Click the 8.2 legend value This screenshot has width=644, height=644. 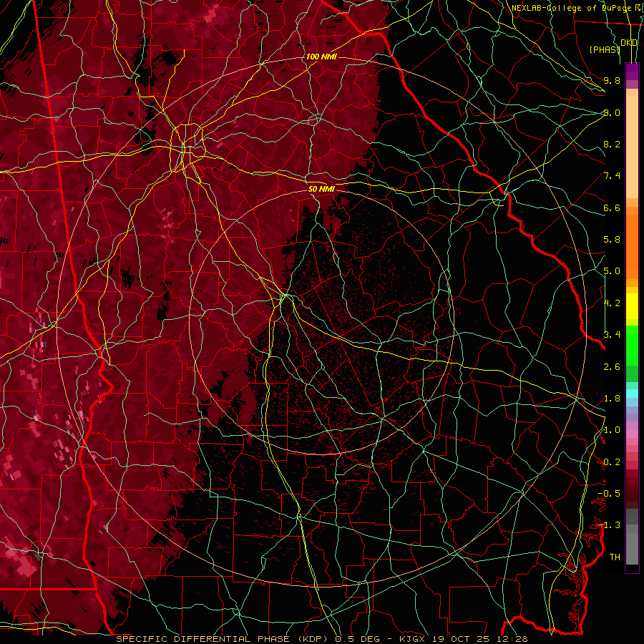coord(612,144)
